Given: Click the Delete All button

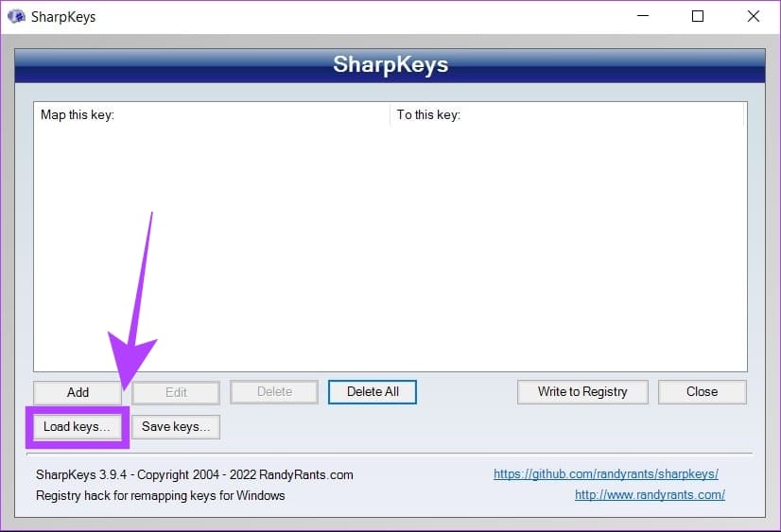Looking at the screenshot, I should point(373,391).
